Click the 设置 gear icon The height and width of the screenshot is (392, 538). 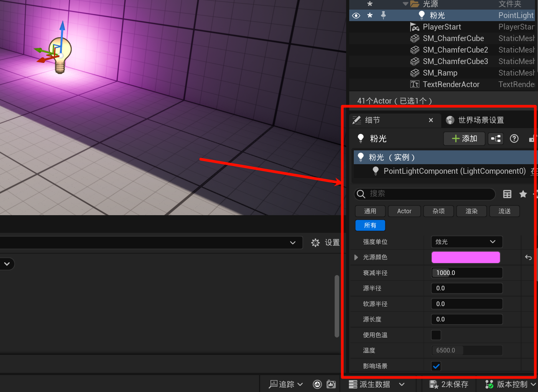point(315,242)
